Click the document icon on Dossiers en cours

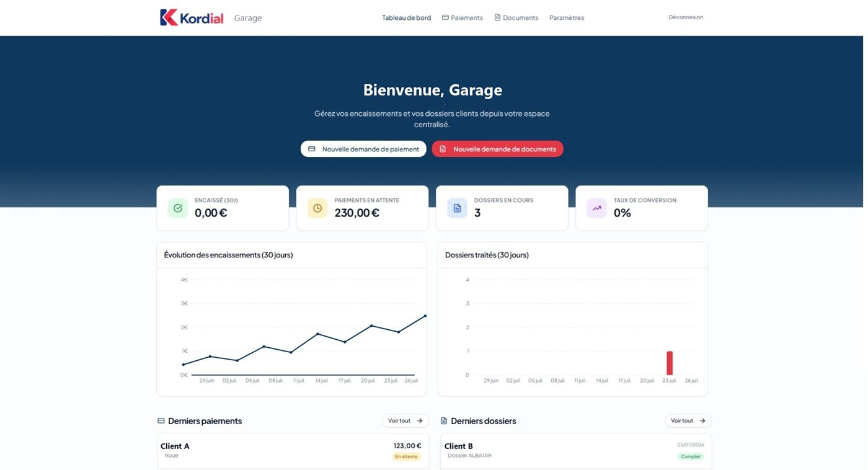click(x=457, y=208)
